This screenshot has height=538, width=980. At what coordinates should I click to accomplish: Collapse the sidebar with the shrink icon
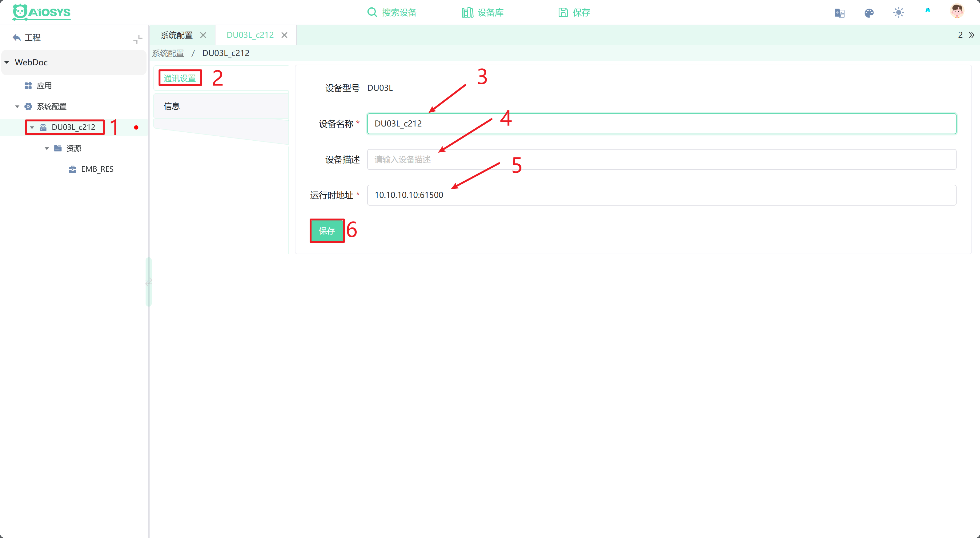(138, 39)
